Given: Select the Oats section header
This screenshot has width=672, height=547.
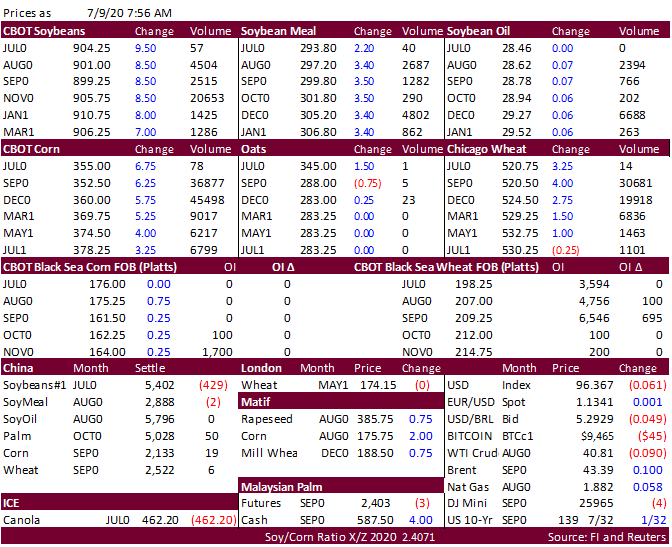Looking at the screenshot, I should pyautogui.click(x=255, y=149).
